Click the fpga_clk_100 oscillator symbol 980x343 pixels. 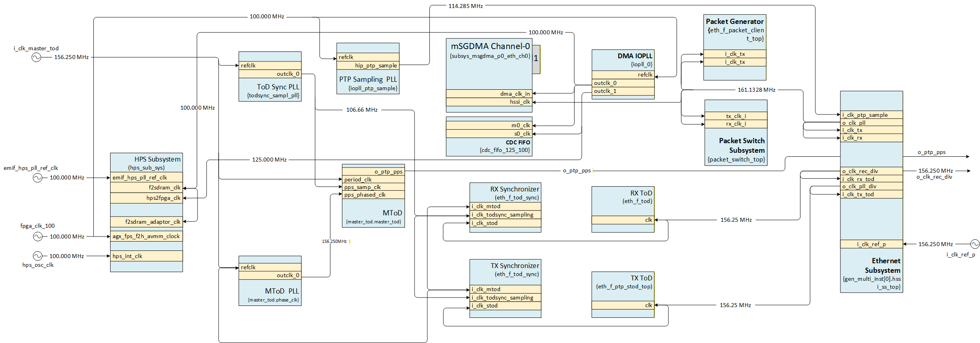coord(38,237)
